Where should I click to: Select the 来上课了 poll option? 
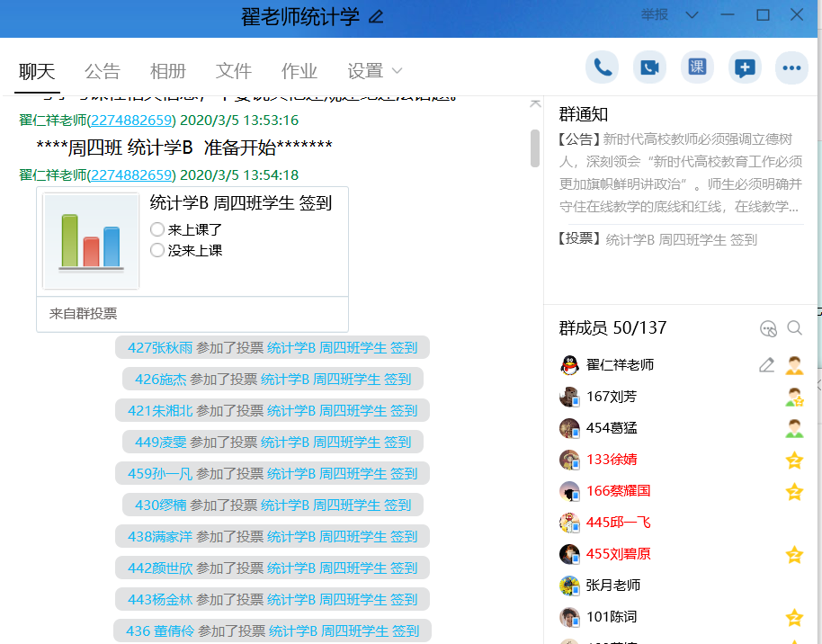point(157,229)
